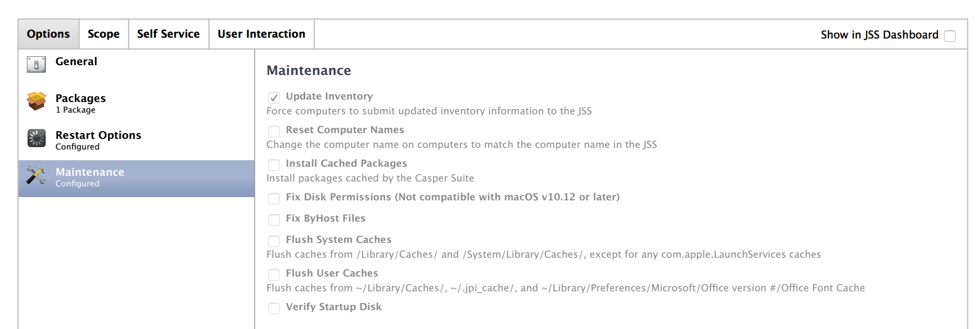Enable Show in JSS Dashboard checkbox

[950, 36]
